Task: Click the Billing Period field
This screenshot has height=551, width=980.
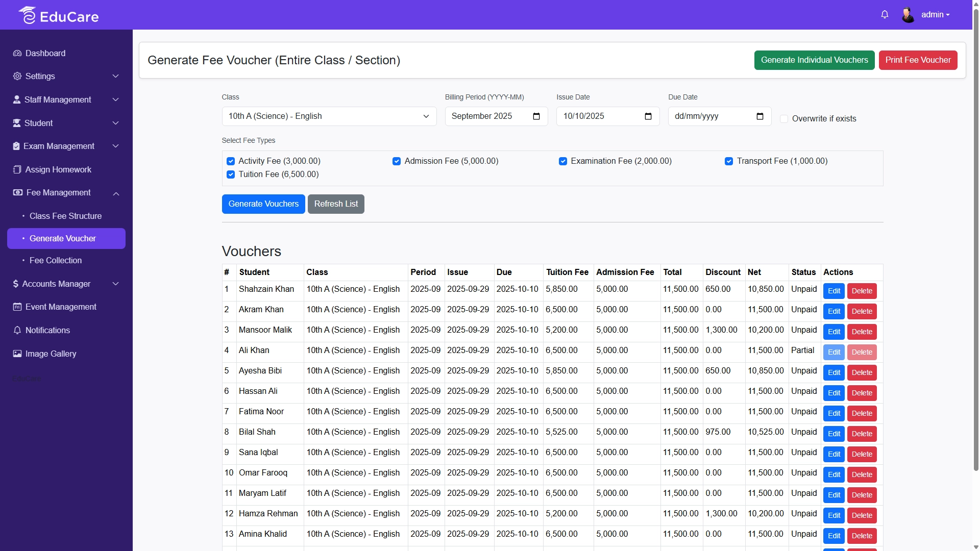Action: 496,116
